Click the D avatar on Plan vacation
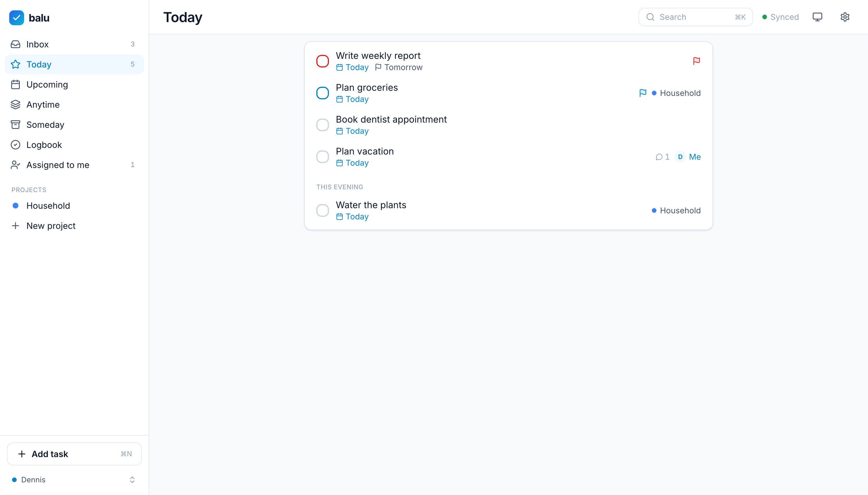Viewport: 868px width, 495px height. pyautogui.click(x=680, y=157)
